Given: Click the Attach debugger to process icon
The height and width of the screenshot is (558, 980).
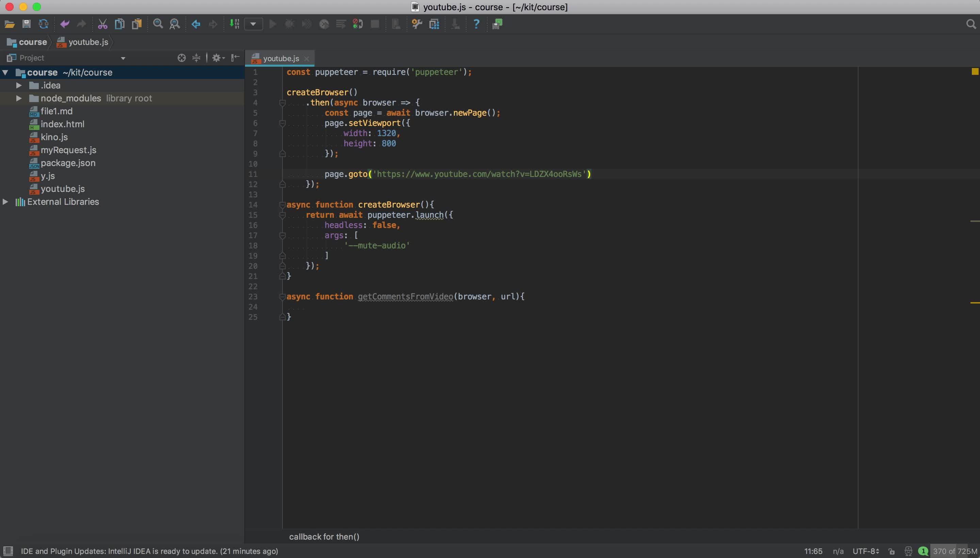Looking at the screenshot, I should tap(358, 24).
